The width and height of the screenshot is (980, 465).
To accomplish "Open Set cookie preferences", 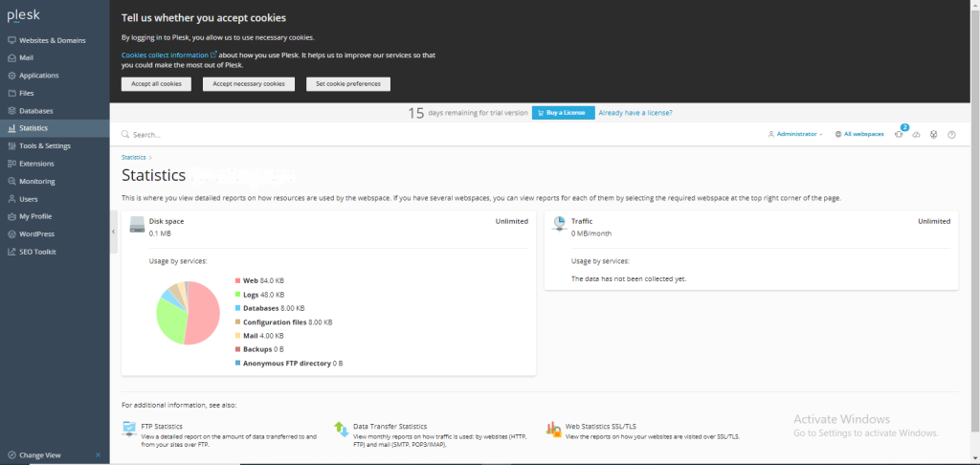I will (x=348, y=84).
